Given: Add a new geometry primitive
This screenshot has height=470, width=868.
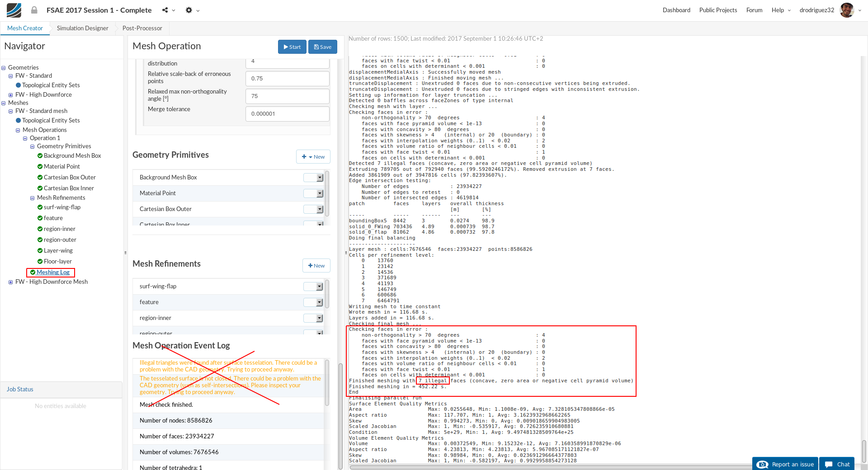Looking at the screenshot, I should pyautogui.click(x=313, y=157).
